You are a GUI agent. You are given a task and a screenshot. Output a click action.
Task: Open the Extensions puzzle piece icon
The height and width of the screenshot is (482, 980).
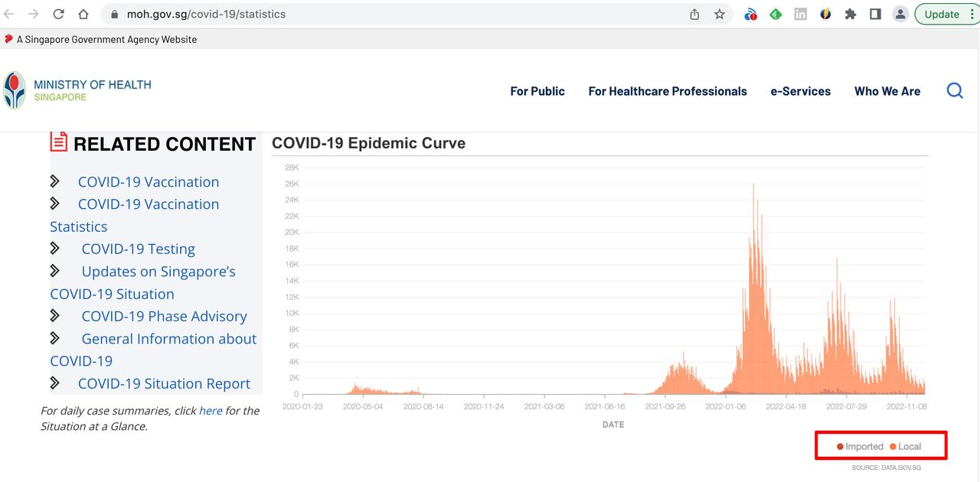(x=850, y=14)
